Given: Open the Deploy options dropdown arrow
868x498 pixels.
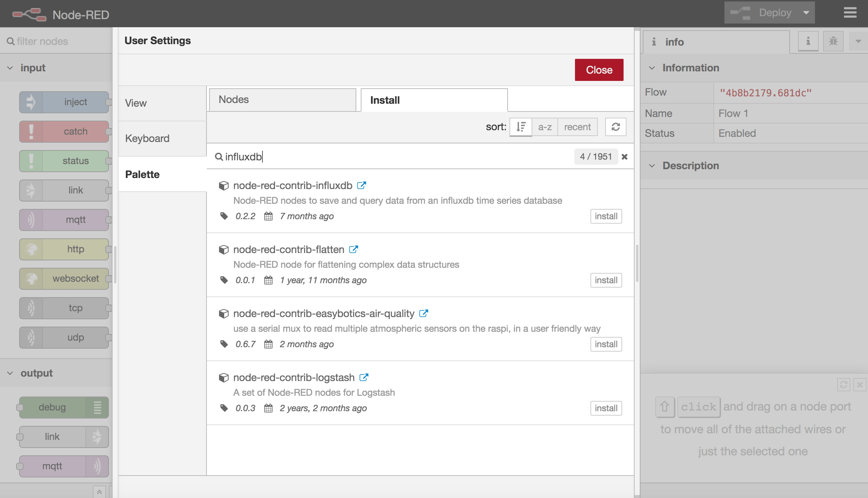Looking at the screenshot, I should coord(806,13).
